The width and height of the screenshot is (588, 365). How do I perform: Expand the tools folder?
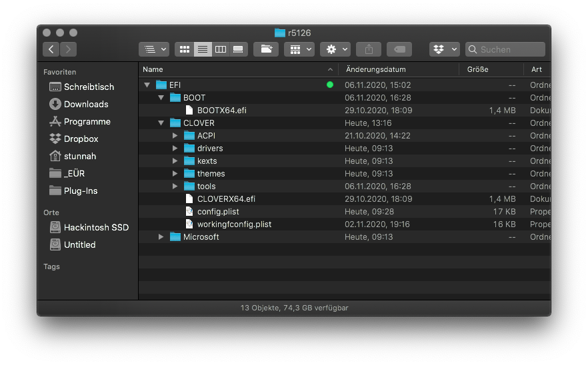(x=175, y=186)
